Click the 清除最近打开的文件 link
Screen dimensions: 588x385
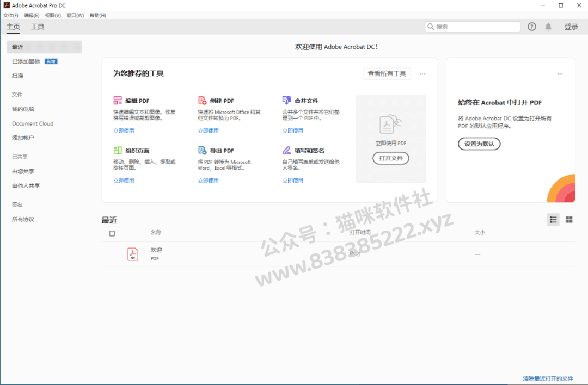pos(548,378)
